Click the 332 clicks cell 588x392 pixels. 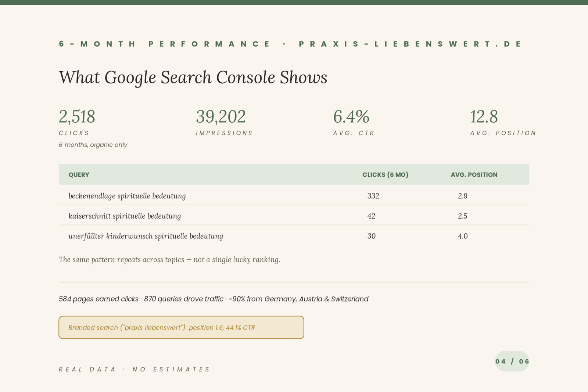(x=373, y=196)
